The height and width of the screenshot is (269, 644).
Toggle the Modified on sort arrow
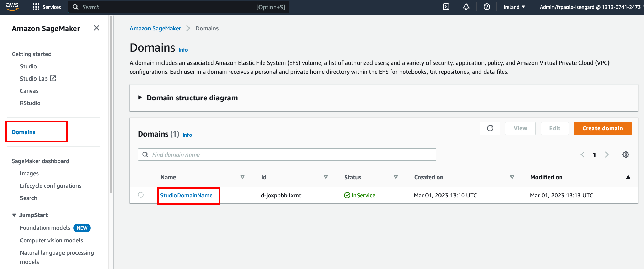tap(628, 177)
